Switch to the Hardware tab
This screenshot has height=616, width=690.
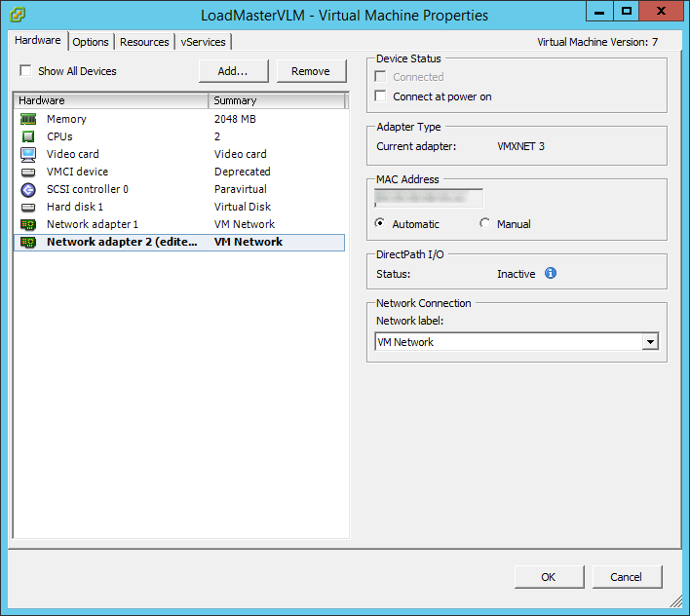click(x=38, y=40)
